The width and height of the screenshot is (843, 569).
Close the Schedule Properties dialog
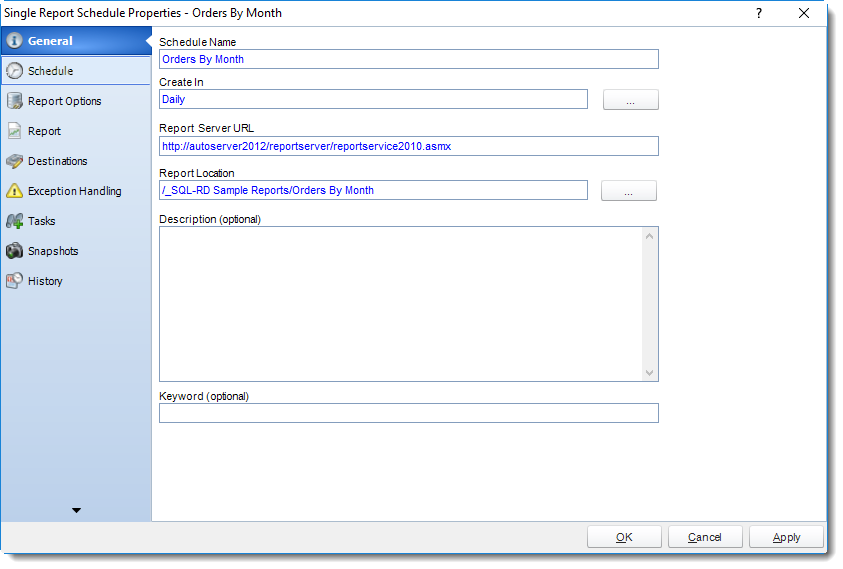tap(804, 13)
